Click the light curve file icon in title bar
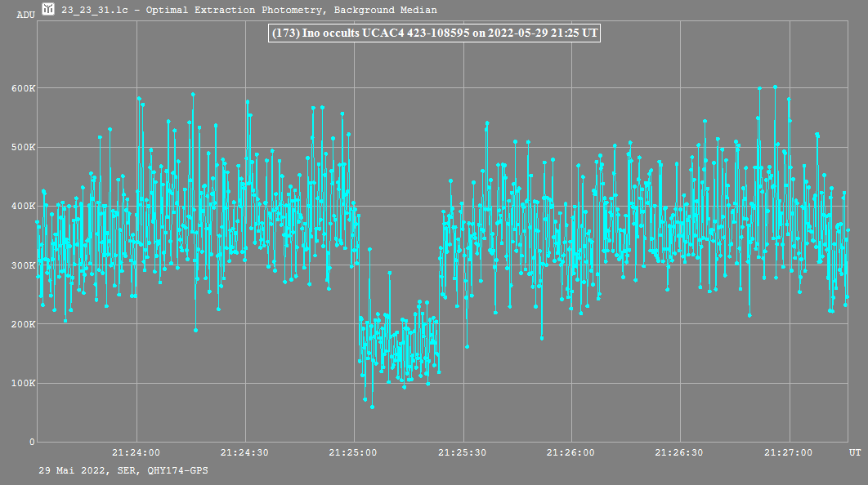This screenshot has width=868, height=485. pos(48,10)
